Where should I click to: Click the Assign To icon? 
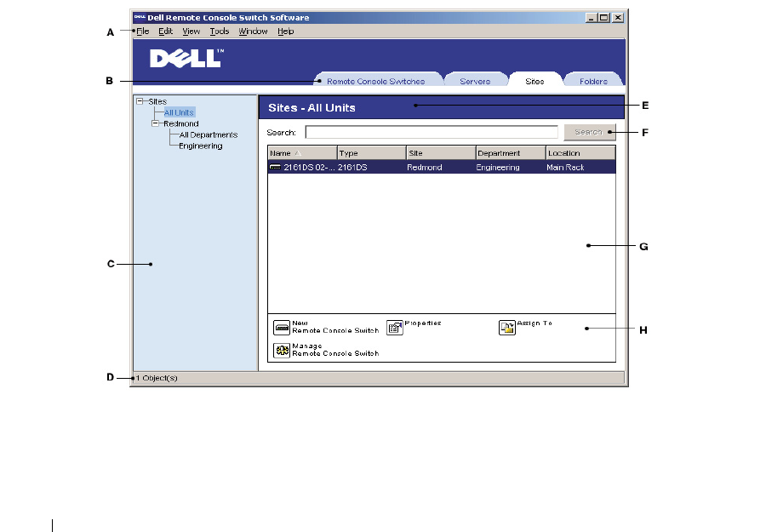(x=507, y=328)
